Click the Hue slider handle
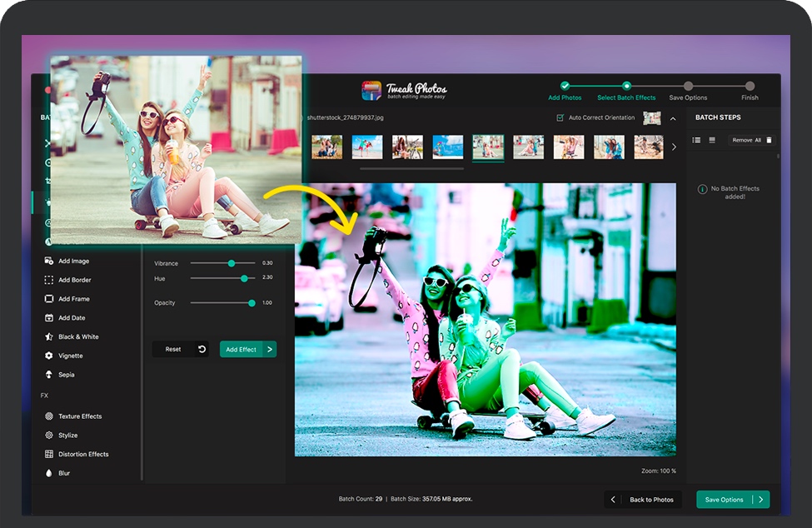 coord(244,278)
